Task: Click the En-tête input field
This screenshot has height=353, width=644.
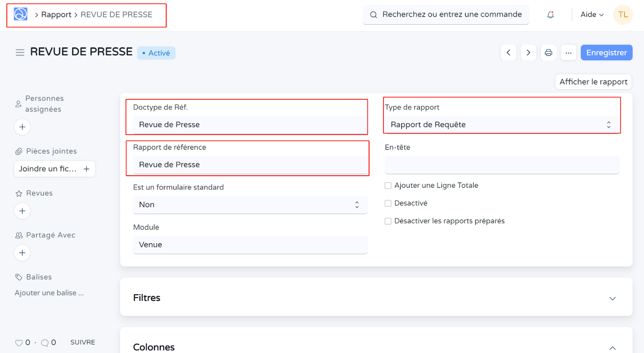Action: tap(502, 165)
